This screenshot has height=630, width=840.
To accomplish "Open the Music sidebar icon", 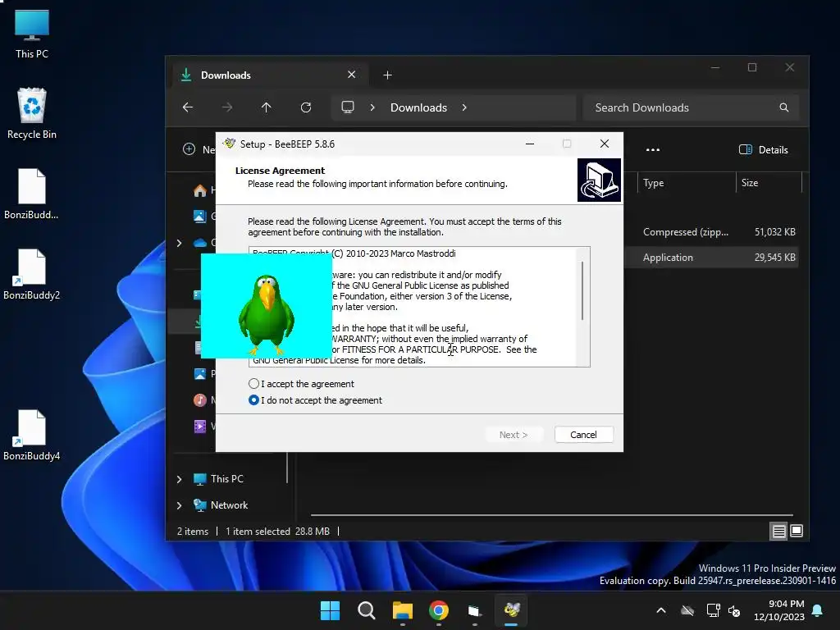I will tap(200, 399).
